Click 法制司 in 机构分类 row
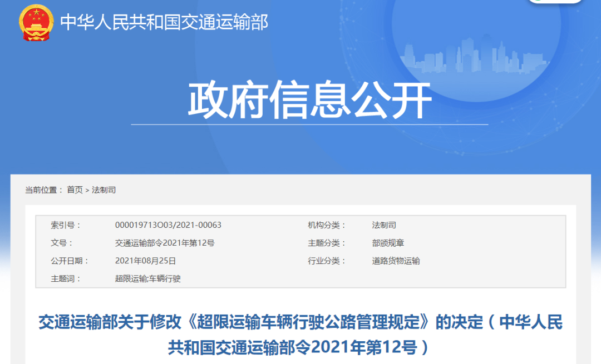601x364 pixels. pos(383,225)
